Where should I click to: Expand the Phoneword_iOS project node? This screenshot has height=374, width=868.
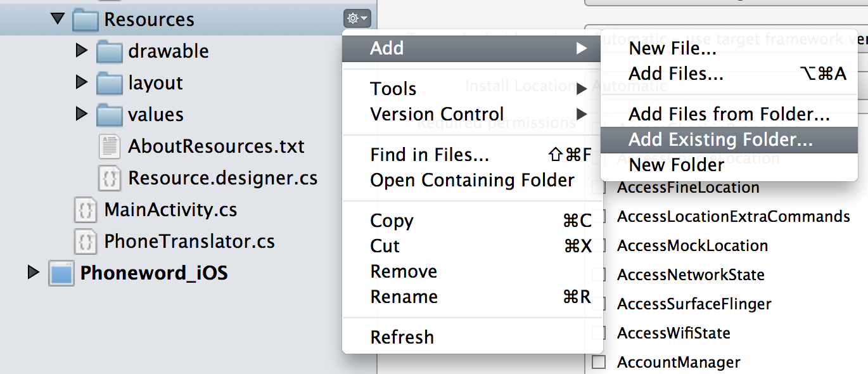click(34, 273)
